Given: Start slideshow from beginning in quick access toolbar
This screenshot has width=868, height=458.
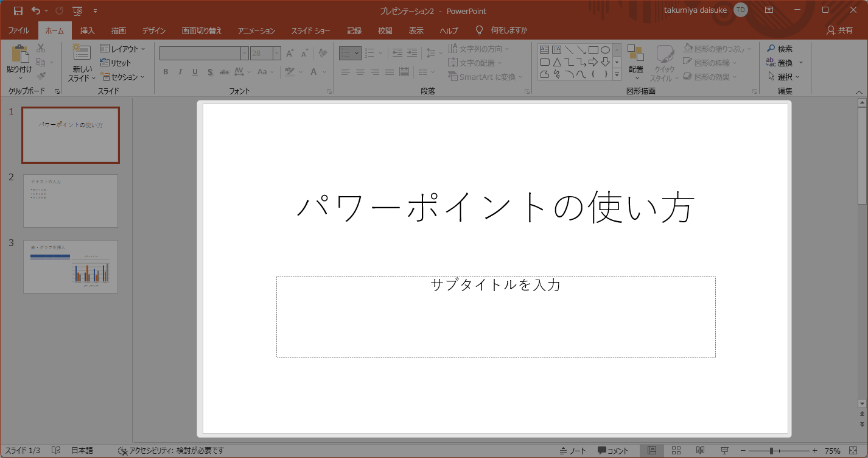Looking at the screenshot, I should coord(77,11).
